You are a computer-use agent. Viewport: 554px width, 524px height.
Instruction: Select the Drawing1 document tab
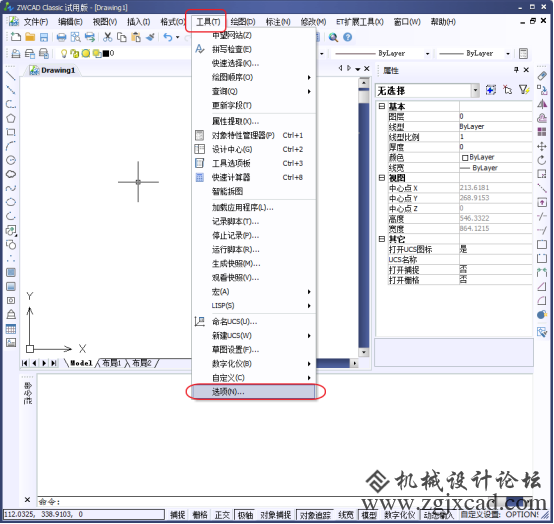(x=53, y=70)
